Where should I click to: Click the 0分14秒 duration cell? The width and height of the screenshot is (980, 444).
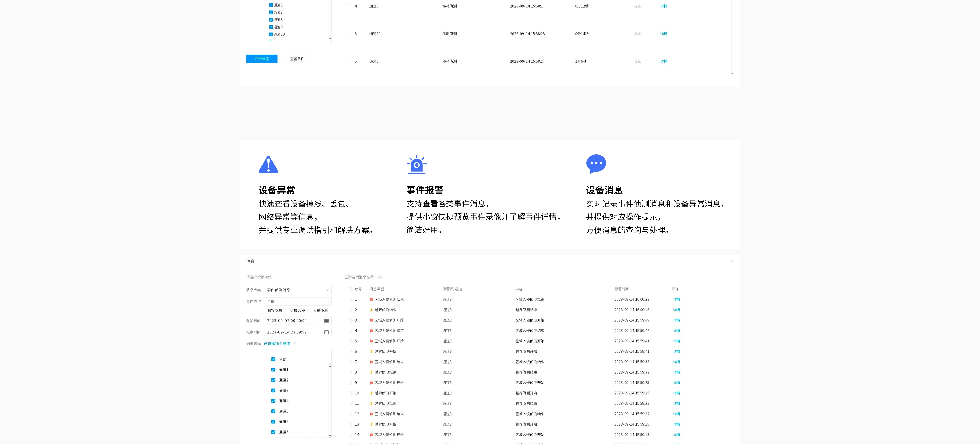point(582,34)
